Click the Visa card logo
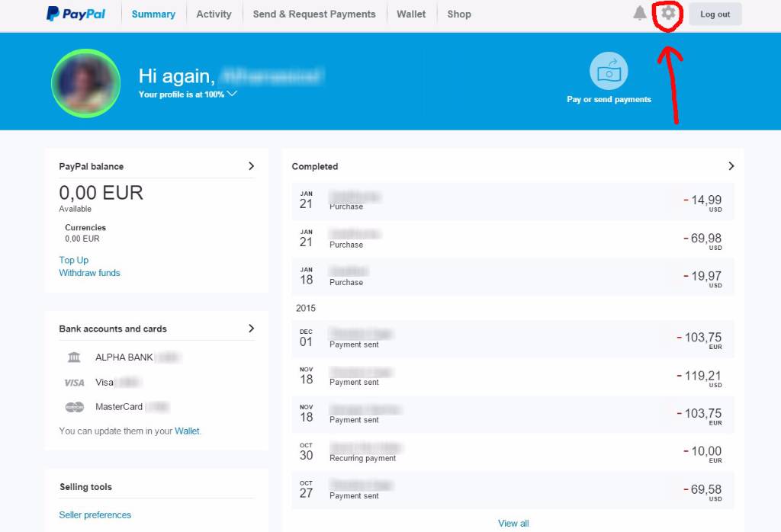The image size is (781, 532). pyautogui.click(x=74, y=383)
